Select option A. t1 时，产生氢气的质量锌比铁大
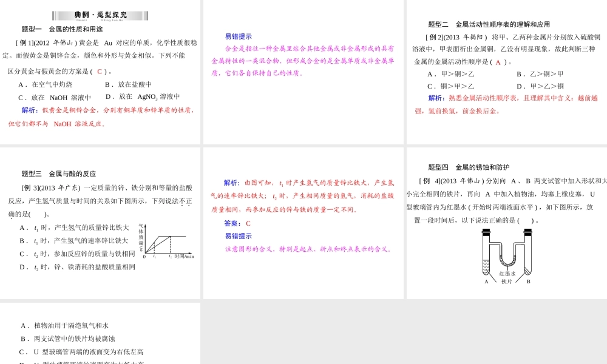Viewport: 607px width, 364px height. (74, 228)
